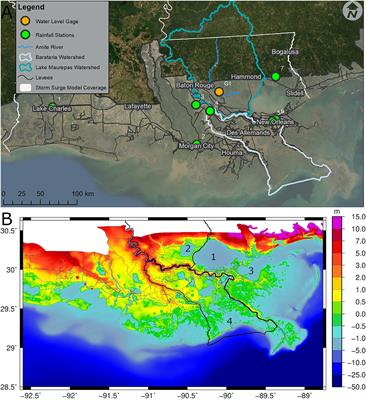The height and width of the screenshot is (400, 366).
Task: Click the red color bar segment near 7.0
Action: coord(337,246)
